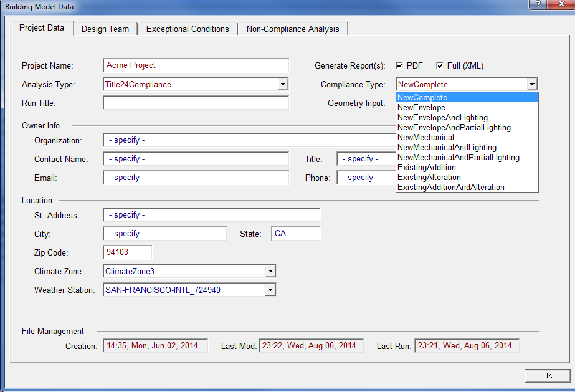Switch to the Non-Compliance Analysis tab
The height and width of the screenshot is (392, 575).
pyautogui.click(x=293, y=28)
